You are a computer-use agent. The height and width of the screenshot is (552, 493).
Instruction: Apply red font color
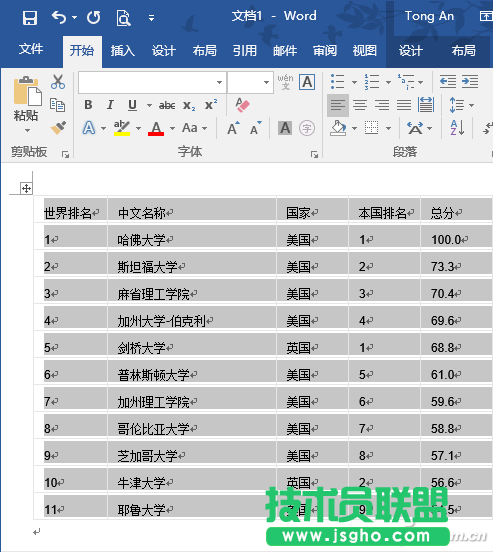tap(156, 128)
